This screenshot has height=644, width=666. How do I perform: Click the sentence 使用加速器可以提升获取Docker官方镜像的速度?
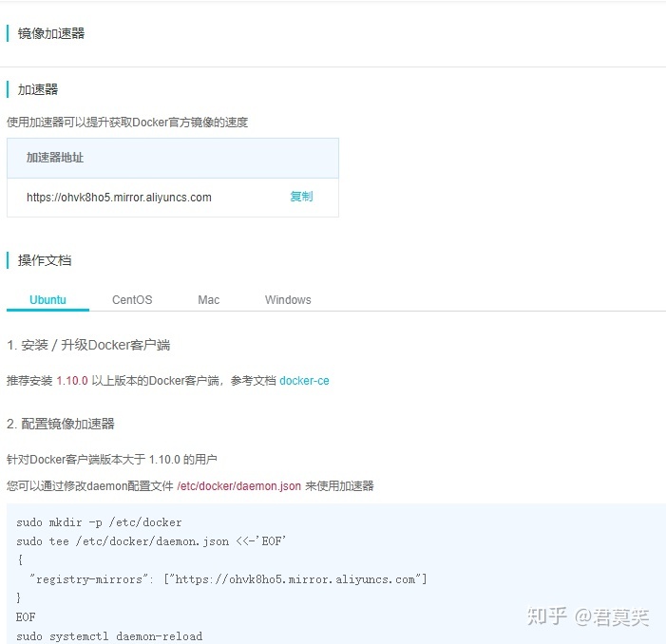pos(127,123)
